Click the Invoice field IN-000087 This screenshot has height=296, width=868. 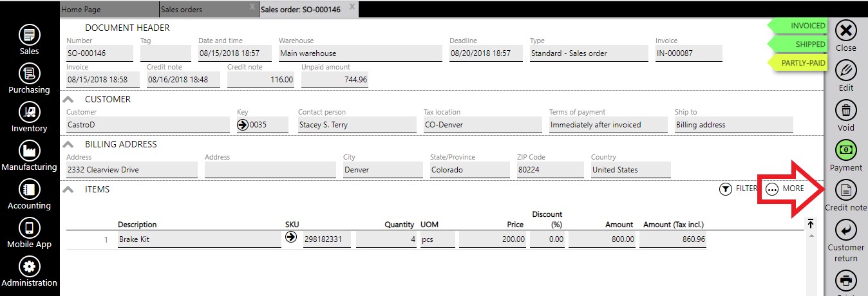click(x=689, y=53)
